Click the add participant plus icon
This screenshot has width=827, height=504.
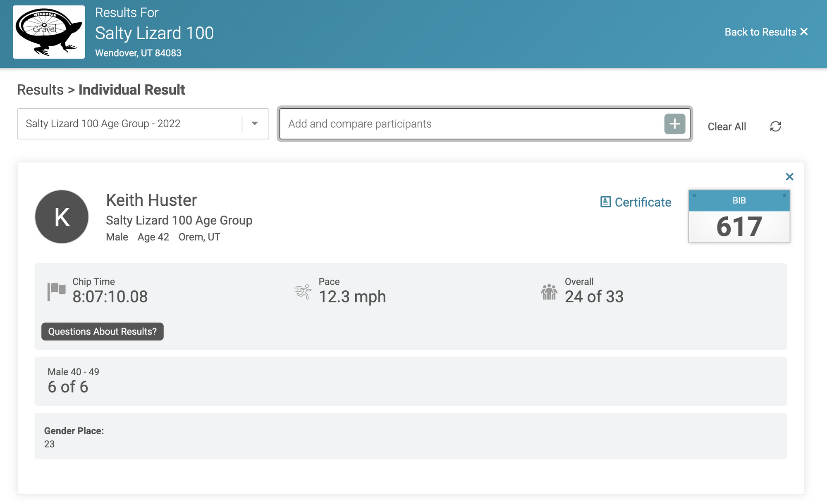coord(674,124)
